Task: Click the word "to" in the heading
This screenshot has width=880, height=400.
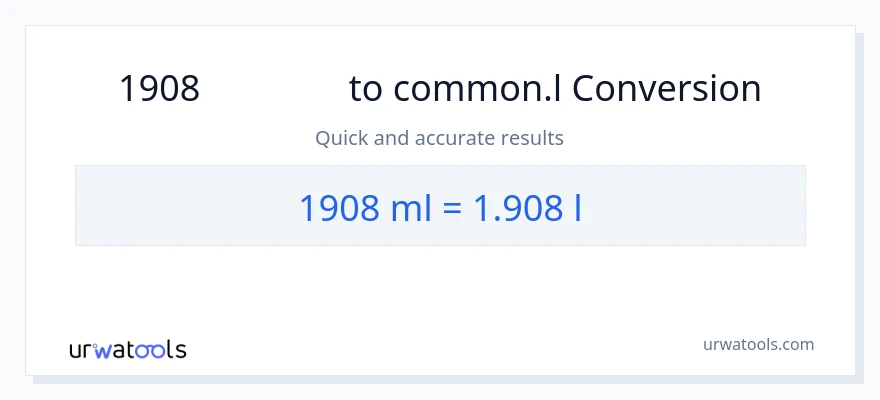Action: point(364,90)
